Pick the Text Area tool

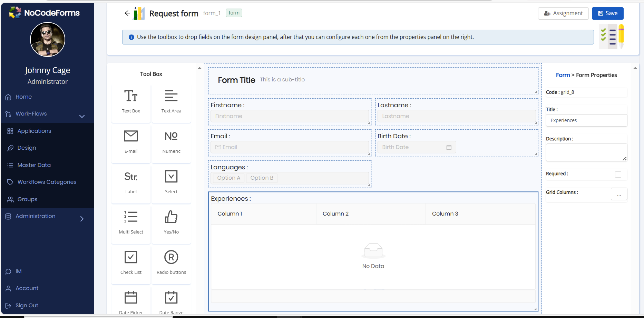[x=171, y=96]
